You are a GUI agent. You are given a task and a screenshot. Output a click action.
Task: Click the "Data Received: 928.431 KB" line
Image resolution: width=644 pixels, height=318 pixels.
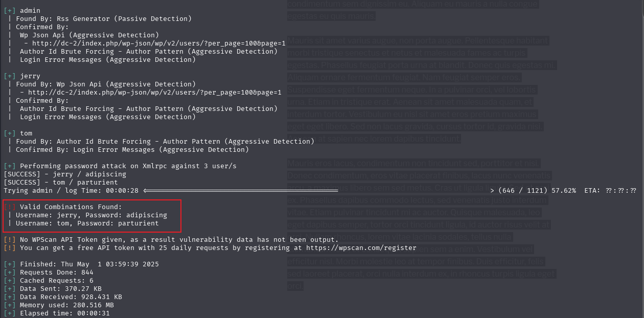pyautogui.click(x=63, y=297)
